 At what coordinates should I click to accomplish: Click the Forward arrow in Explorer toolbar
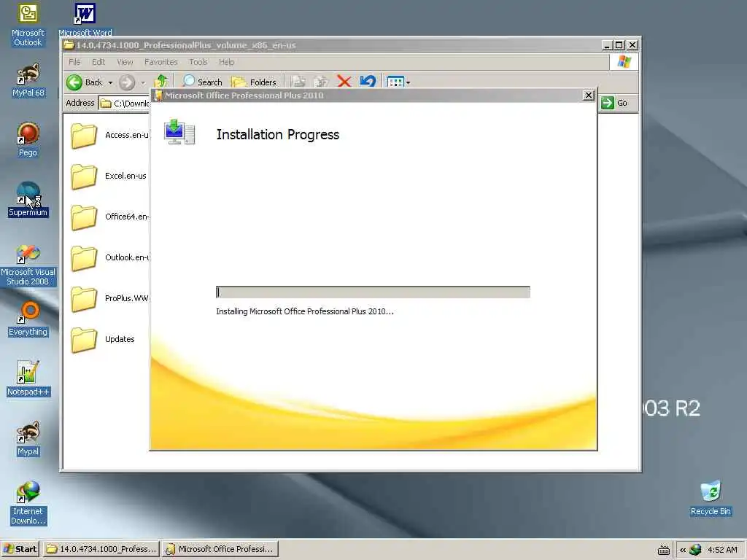point(127,82)
